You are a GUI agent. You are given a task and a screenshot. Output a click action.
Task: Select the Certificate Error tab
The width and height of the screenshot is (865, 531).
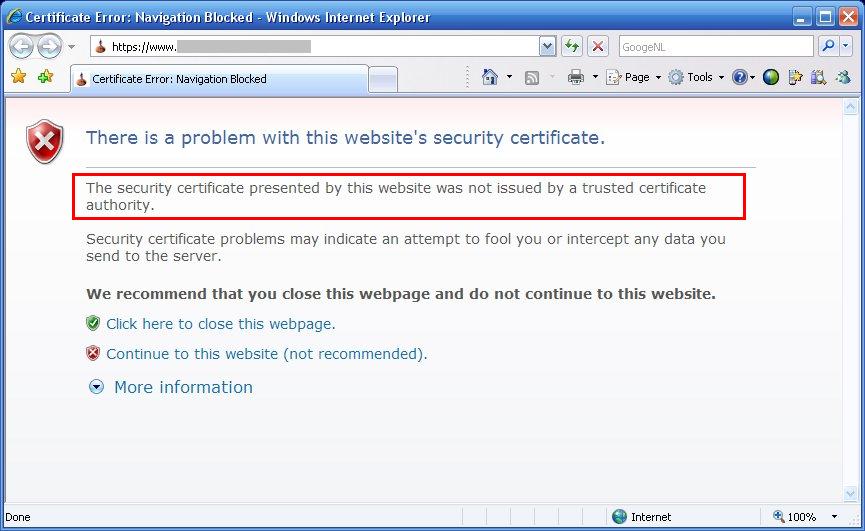pos(218,79)
